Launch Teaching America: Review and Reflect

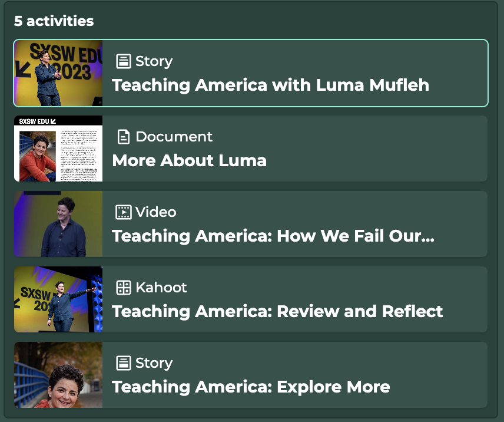click(x=277, y=311)
